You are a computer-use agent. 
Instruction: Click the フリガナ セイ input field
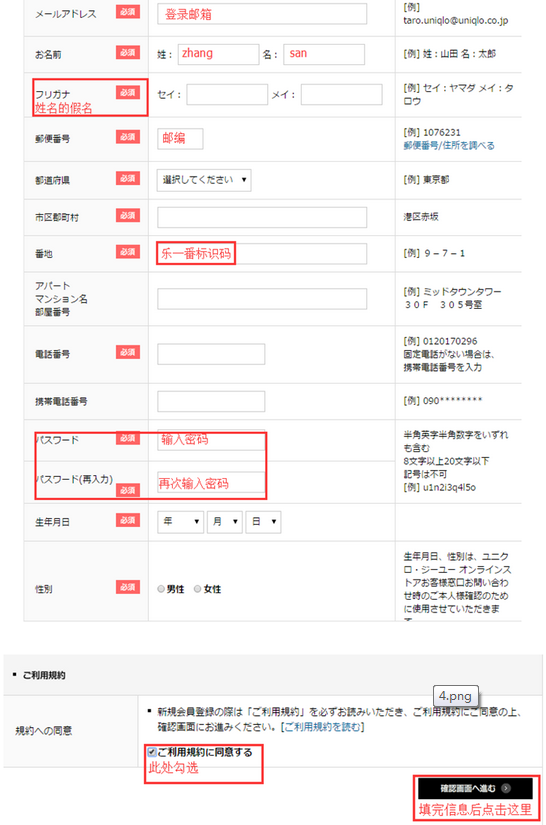click(x=227, y=95)
